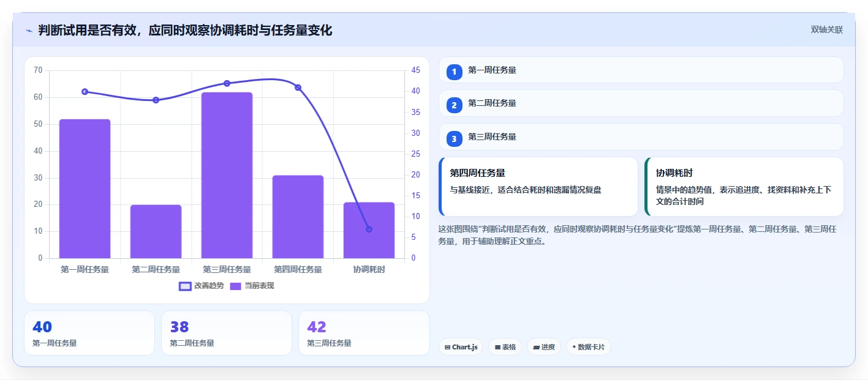The height and width of the screenshot is (380, 868).
Task: Click the 第二周任务量 bar in chart
Action: [x=156, y=231]
